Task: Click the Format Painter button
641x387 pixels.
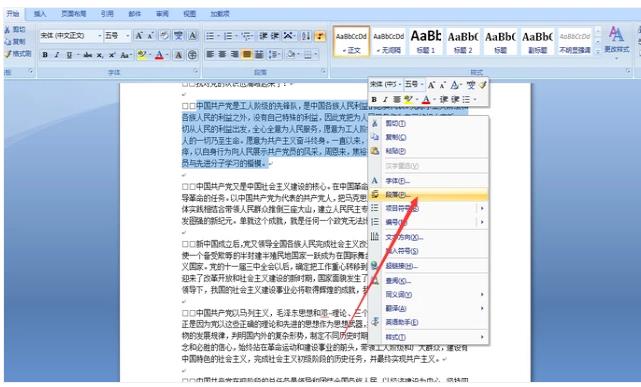Action: coord(18,54)
